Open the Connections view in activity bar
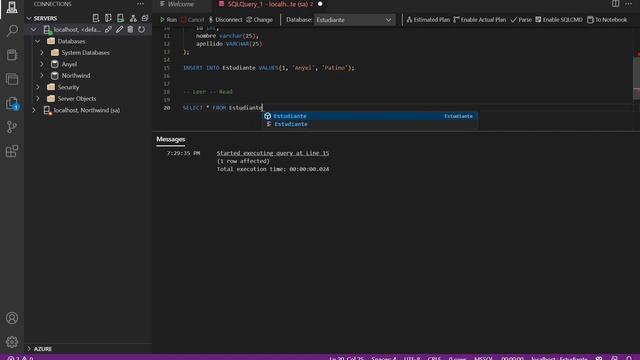The width and height of the screenshot is (640, 360). (12, 7)
